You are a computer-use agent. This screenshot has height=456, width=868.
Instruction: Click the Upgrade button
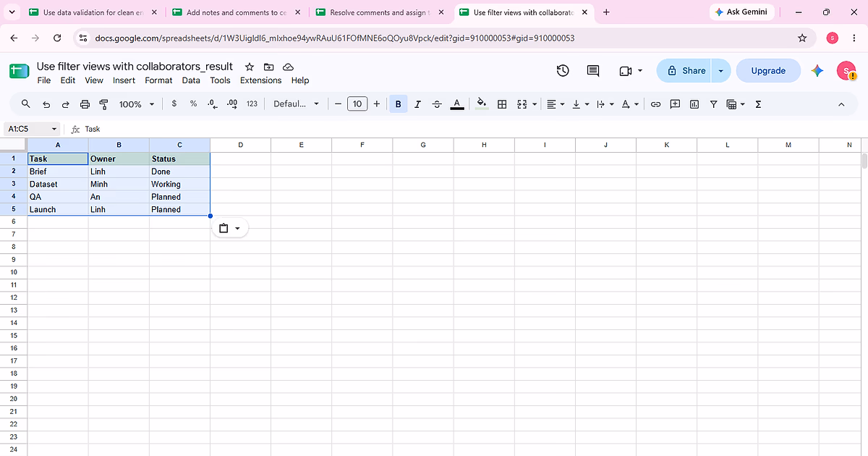(x=768, y=70)
